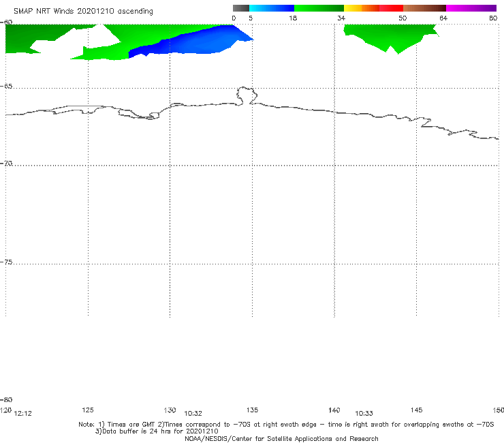The width and height of the screenshot is (504, 443).
Task: Click the -65 latitude axis label
Action: [6, 87]
